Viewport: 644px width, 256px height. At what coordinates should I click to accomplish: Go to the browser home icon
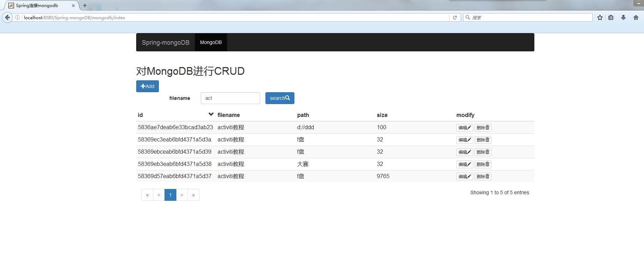(636, 17)
